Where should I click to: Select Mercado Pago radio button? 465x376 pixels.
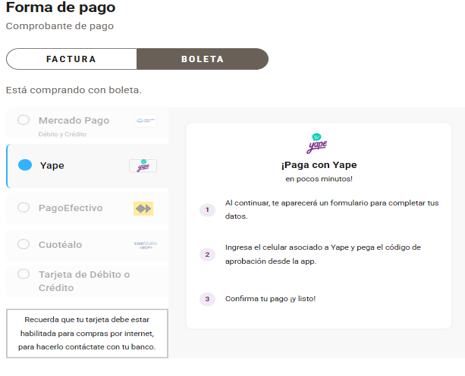pos(24,120)
